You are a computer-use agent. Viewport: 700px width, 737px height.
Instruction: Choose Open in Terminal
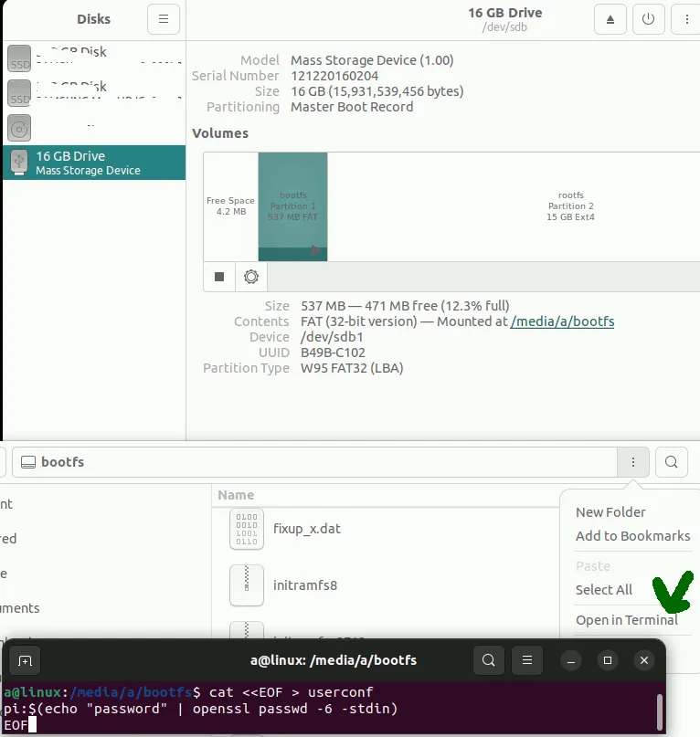[627, 620]
